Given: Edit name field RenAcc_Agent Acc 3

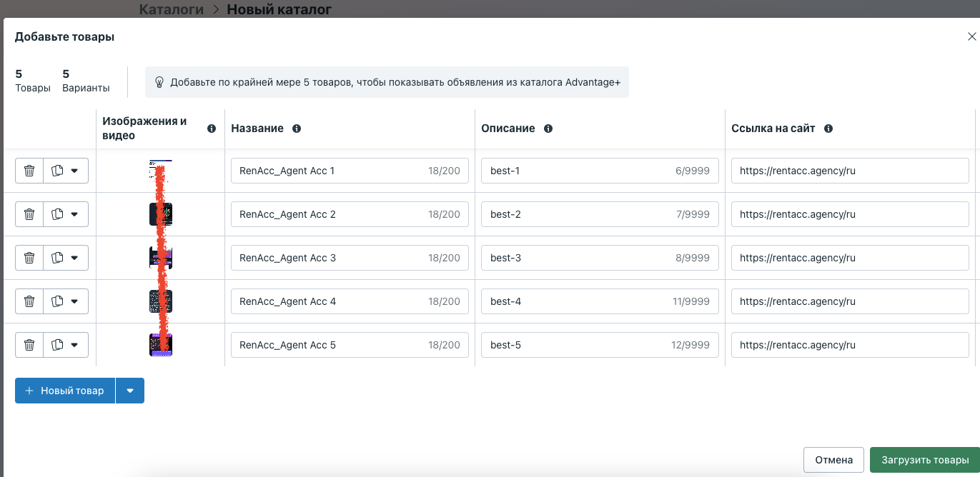Looking at the screenshot, I should click(x=350, y=258).
